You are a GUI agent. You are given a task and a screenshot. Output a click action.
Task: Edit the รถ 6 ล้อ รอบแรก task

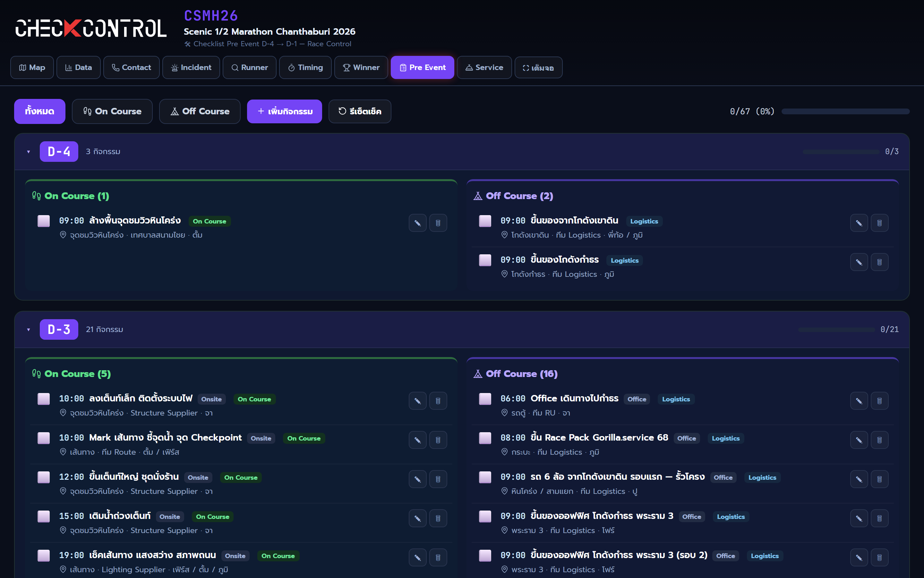(859, 479)
